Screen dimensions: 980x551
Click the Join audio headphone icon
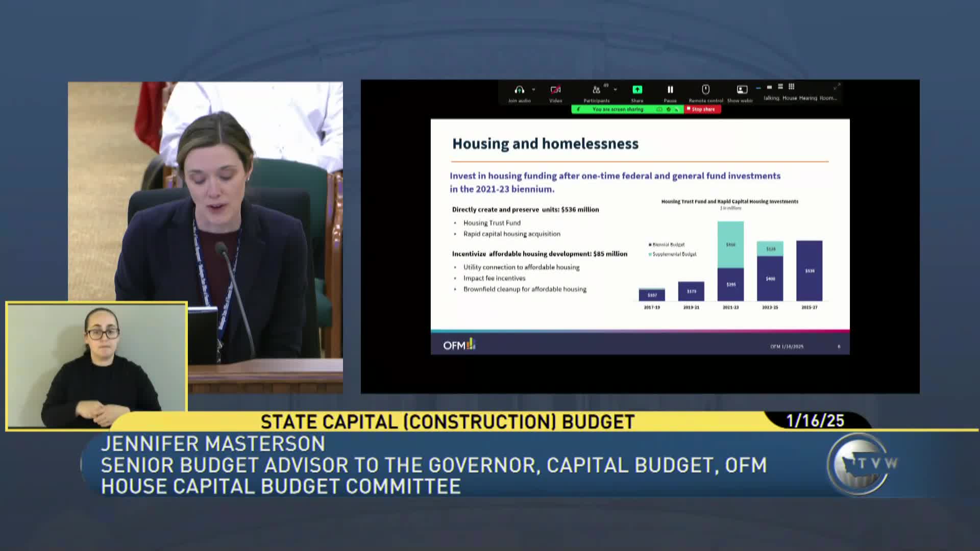tap(519, 90)
